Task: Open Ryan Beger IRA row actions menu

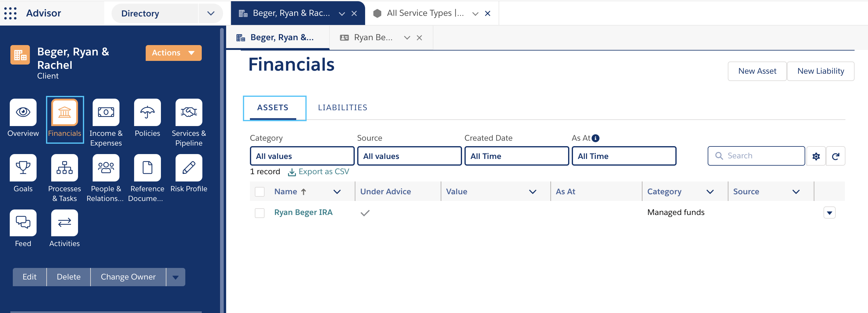Action: (x=829, y=213)
